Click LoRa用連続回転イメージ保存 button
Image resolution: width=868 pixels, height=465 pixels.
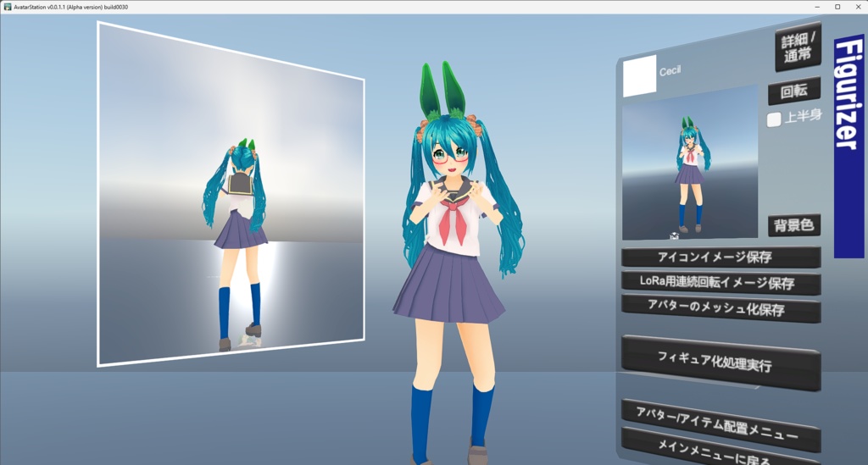[x=721, y=283]
